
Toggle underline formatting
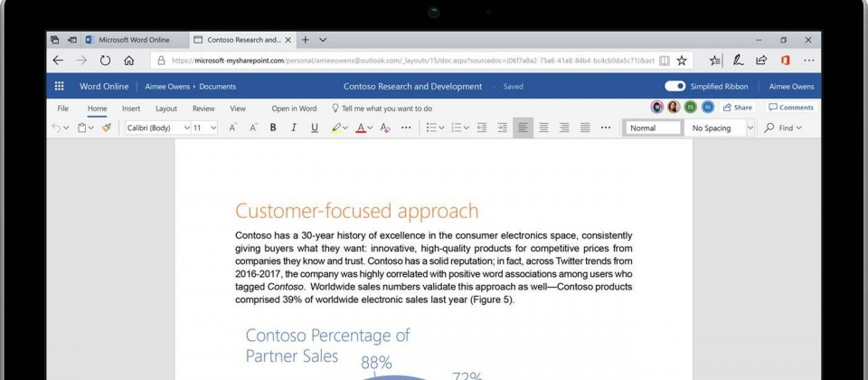click(315, 128)
